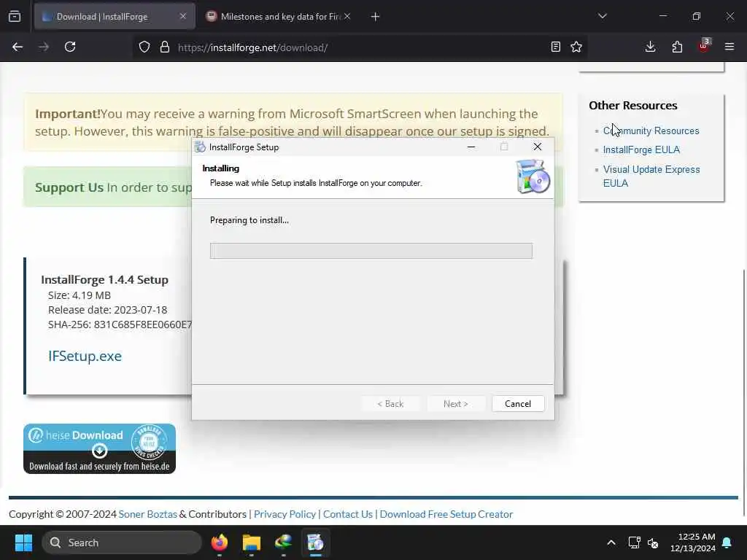Image resolution: width=747 pixels, height=560 pixels.
Task: Open File Explorer from the taskbar
Action: 252,542
